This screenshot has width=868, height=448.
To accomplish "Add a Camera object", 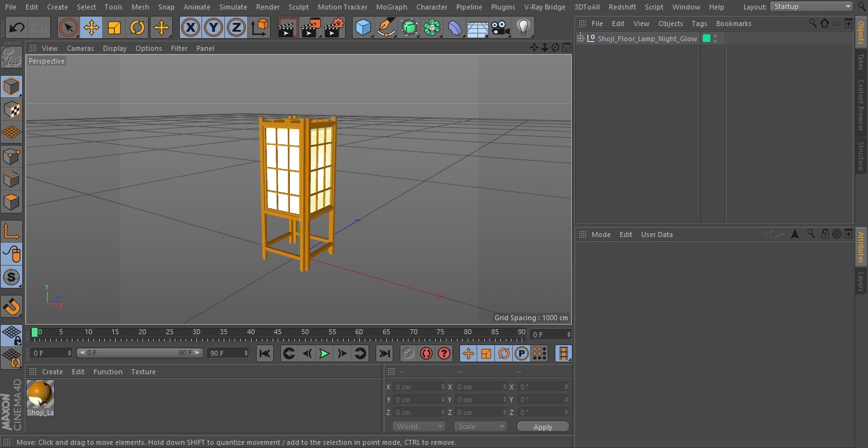I will coord(501,27).
